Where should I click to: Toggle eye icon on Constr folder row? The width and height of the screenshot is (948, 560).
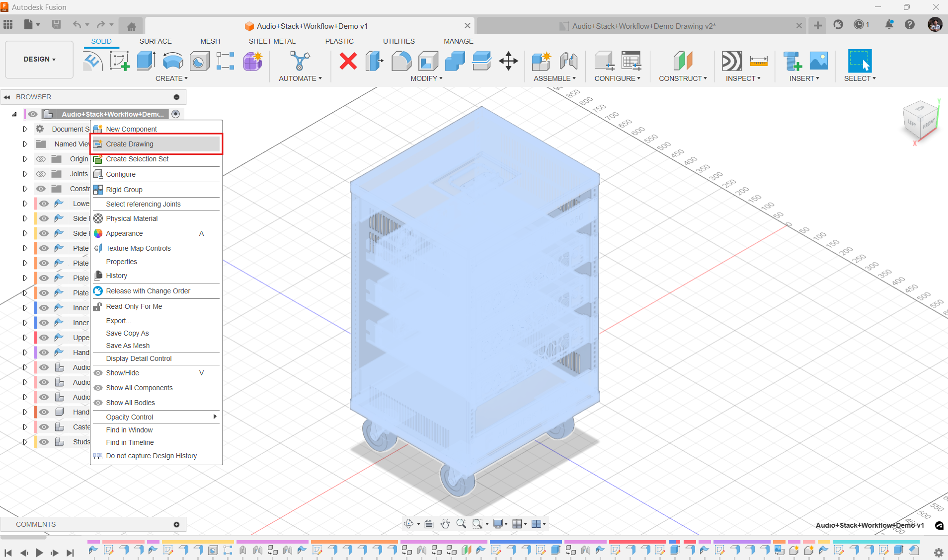41,189
